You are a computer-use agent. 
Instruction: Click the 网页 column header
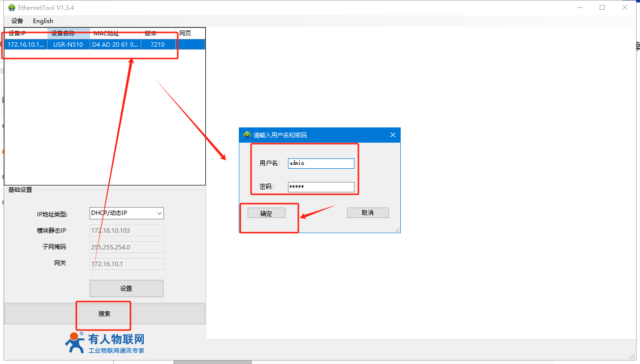pyautogui.click(x=190, y=33)
